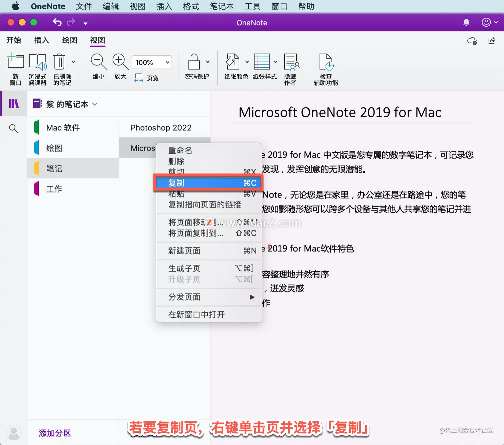Click the password protection lock icon
The height and width of the screenshot is (445, 504).
(194, 62)
